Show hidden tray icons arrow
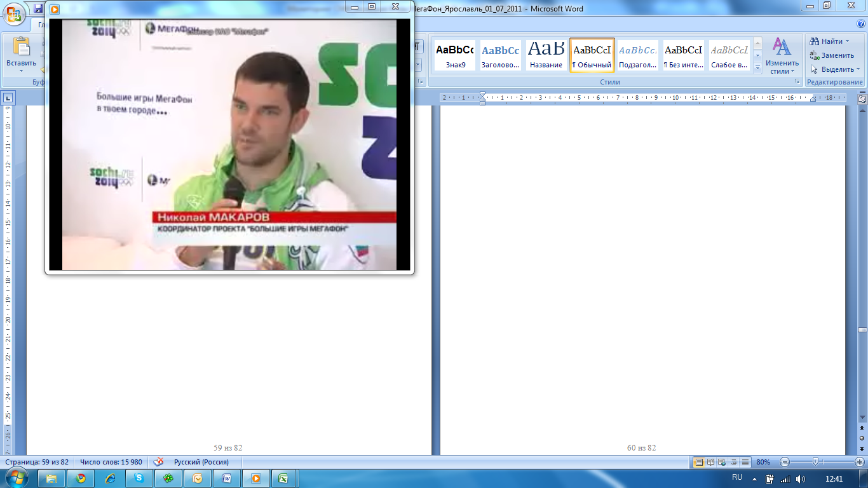868x488 pixels. coord(755,478)
